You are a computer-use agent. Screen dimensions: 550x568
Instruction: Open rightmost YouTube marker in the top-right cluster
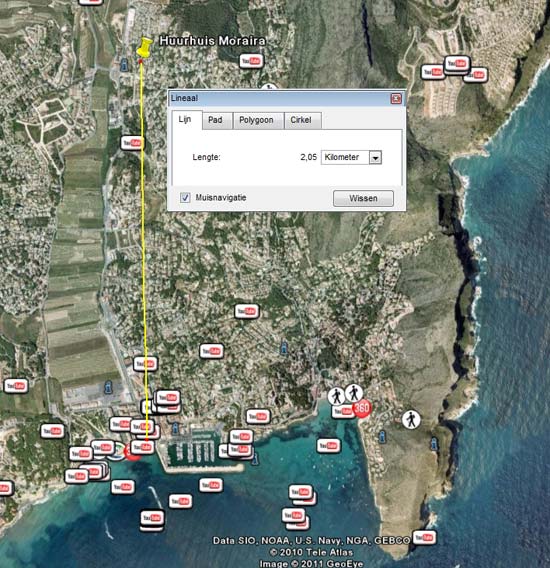(477, 75)
